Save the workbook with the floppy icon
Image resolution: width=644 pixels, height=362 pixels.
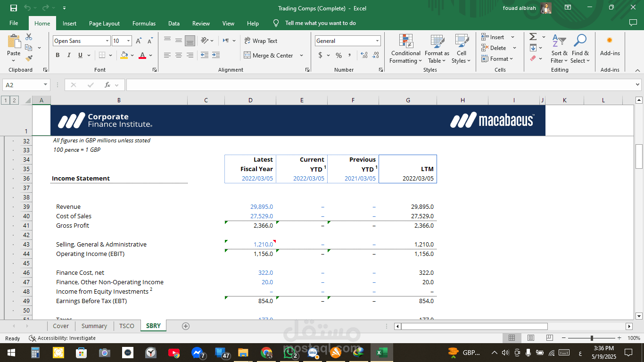click(x=14, y=8)
